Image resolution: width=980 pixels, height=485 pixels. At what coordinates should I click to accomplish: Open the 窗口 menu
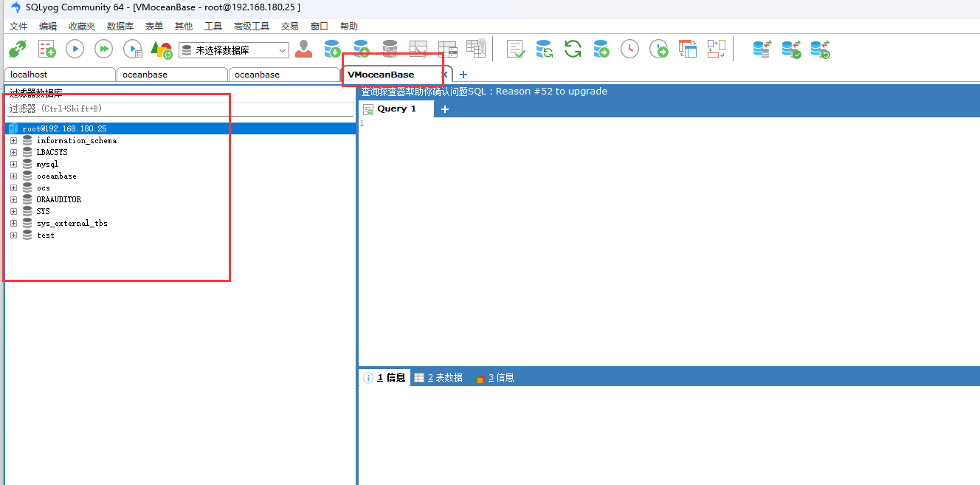pos(320,26)
